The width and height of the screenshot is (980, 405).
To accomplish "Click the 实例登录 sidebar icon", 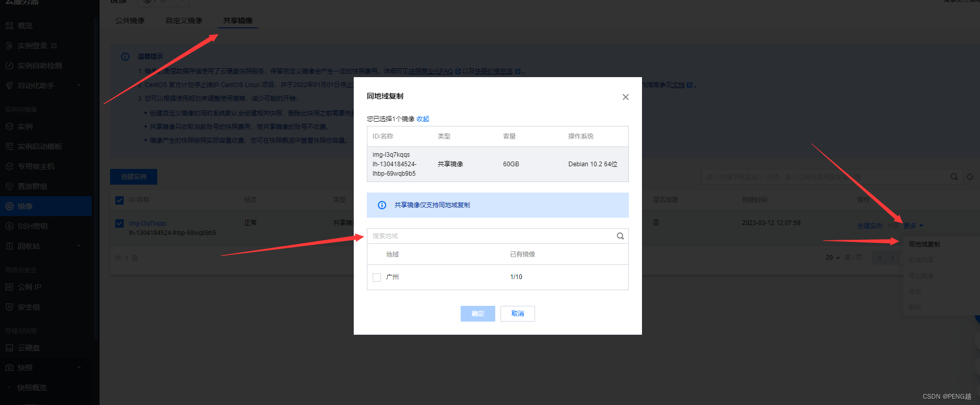I will pyautogui.click(x=9, y=46).
